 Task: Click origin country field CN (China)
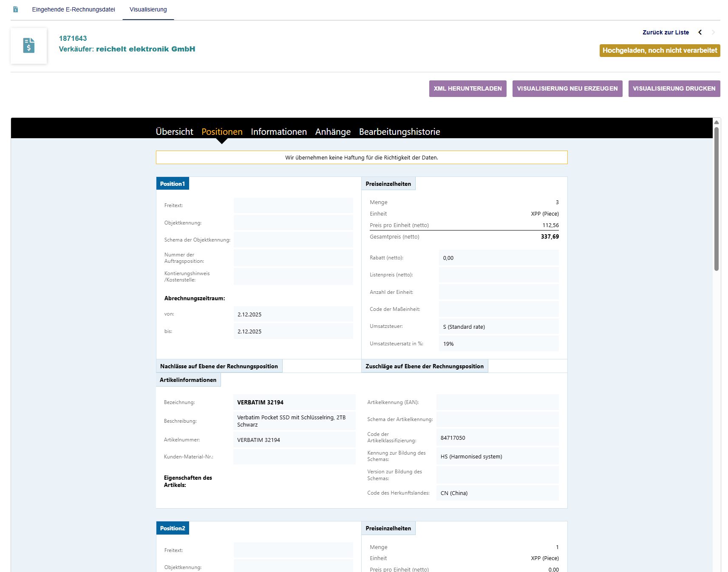tap(498, 493)
